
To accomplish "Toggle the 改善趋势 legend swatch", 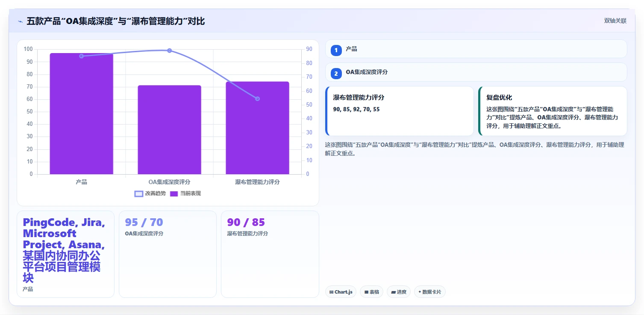I will 138,193.
